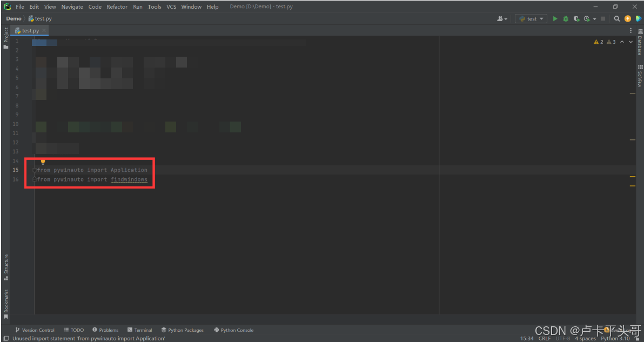Expand the profiler run options arrow
Viewport: 644px width, 342px height.
594,19
